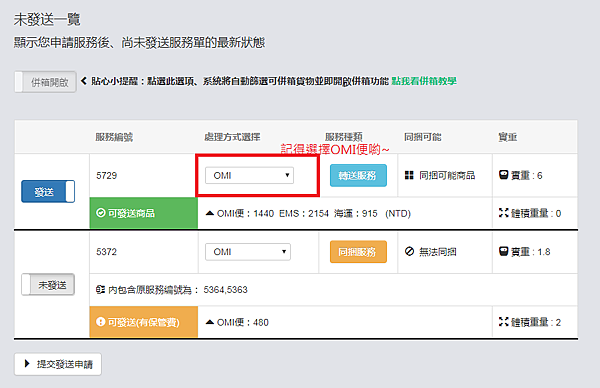The width and height of the screenshot is (600, 388).
Task: Click the 服務種類 column header
Action: (344, 137)
